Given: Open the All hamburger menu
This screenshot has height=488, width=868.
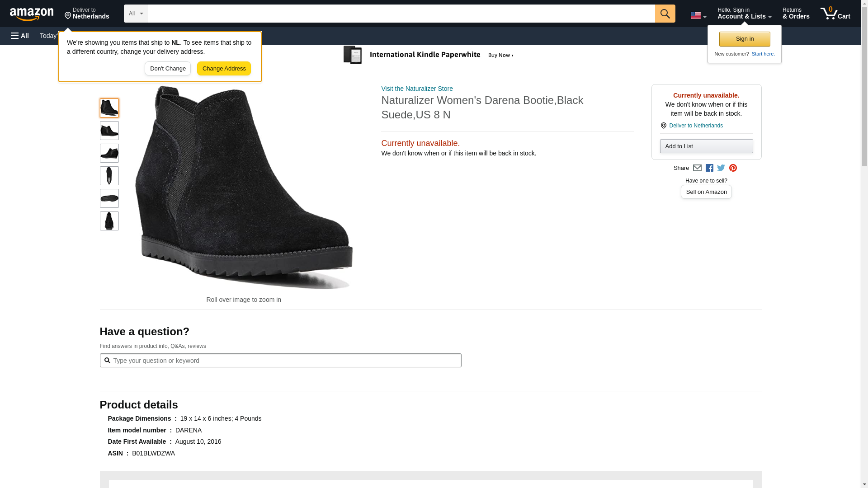Looking at the screenshot, I should pos(20,36).
